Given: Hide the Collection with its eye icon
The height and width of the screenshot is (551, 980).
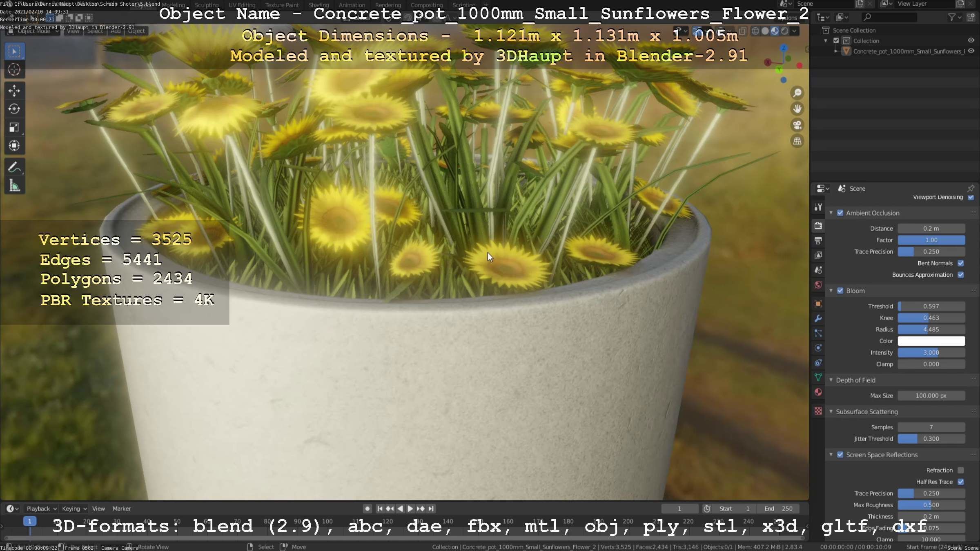Looking at the screenshot, I should click(x=971, y=40).
